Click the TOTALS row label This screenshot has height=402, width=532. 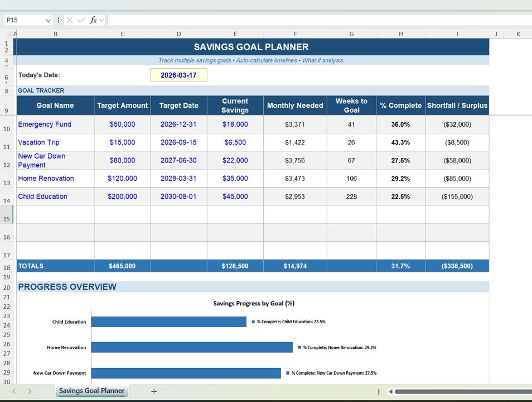click(31, 266)
